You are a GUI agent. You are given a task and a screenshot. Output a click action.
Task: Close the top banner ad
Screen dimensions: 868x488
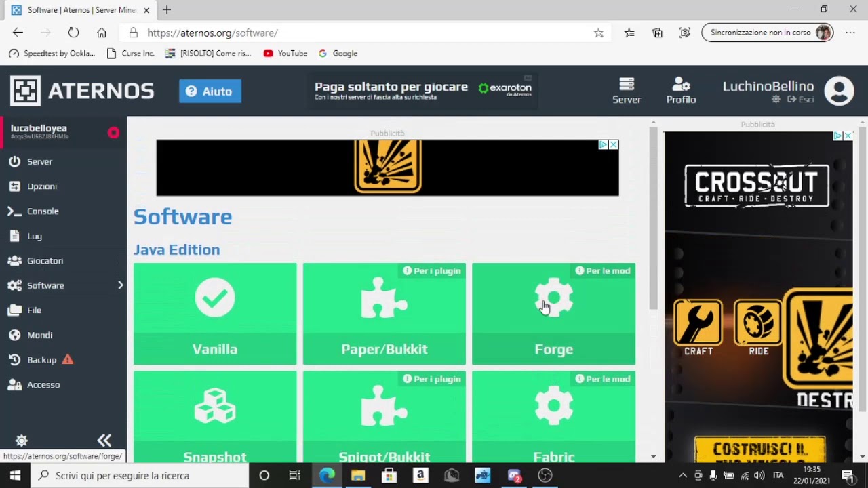pos(613,144)
